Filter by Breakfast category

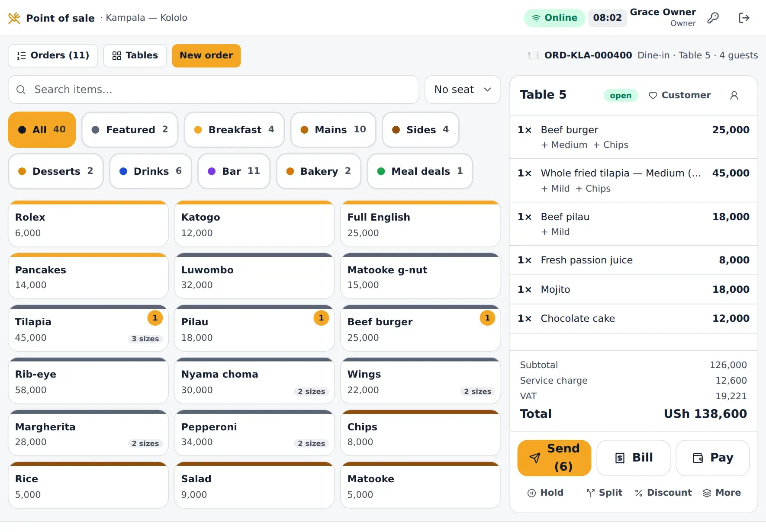click(x=234, y=130)
